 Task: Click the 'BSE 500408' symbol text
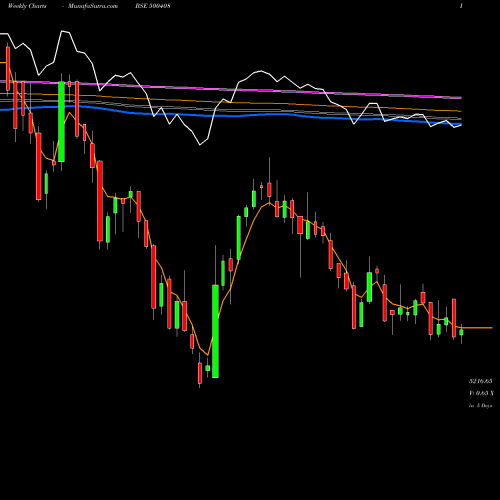[153, 6]
